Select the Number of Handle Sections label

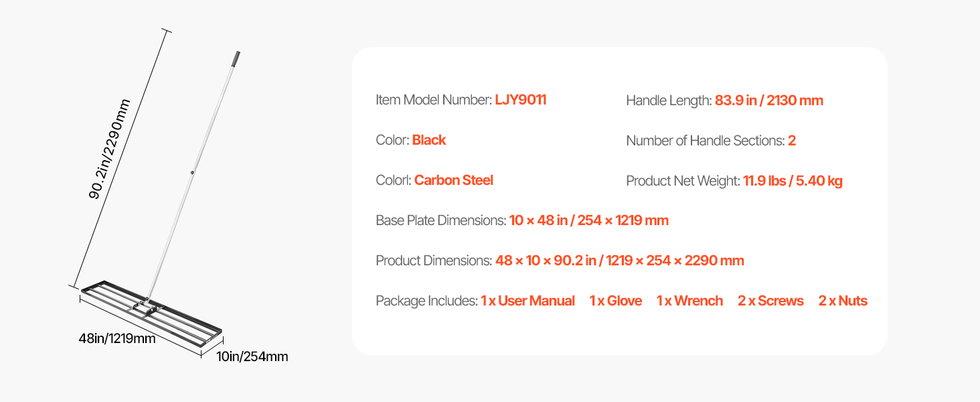point(705,141)
